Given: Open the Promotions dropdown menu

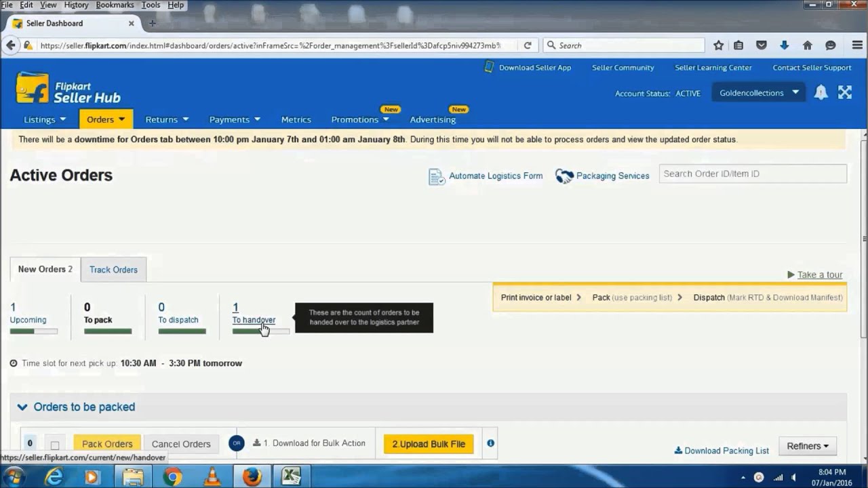Looking at the screenshot, I should [360, 119].
